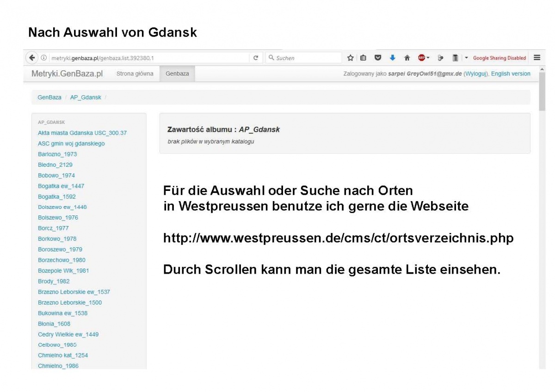555x392 pixels.
Task: Open the bookmarks list icon
Action: click(x=364, y=58)
